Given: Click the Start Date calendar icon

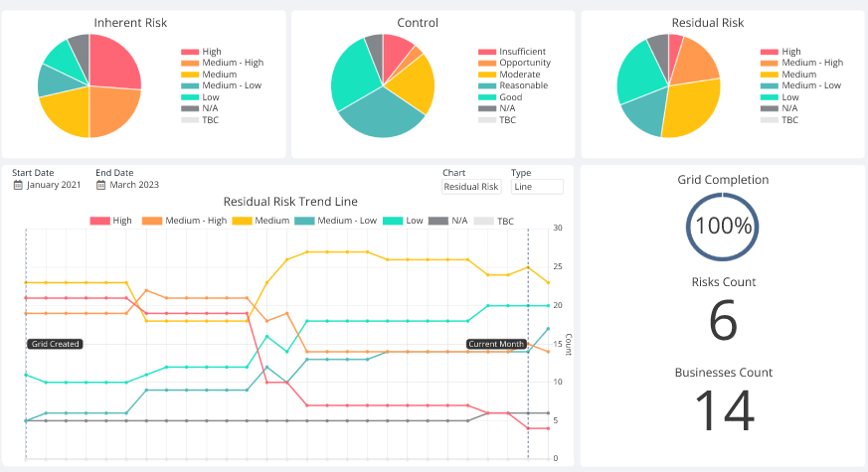Looking at the screenshot, I should pyautogui.click(x=18, y=185).
